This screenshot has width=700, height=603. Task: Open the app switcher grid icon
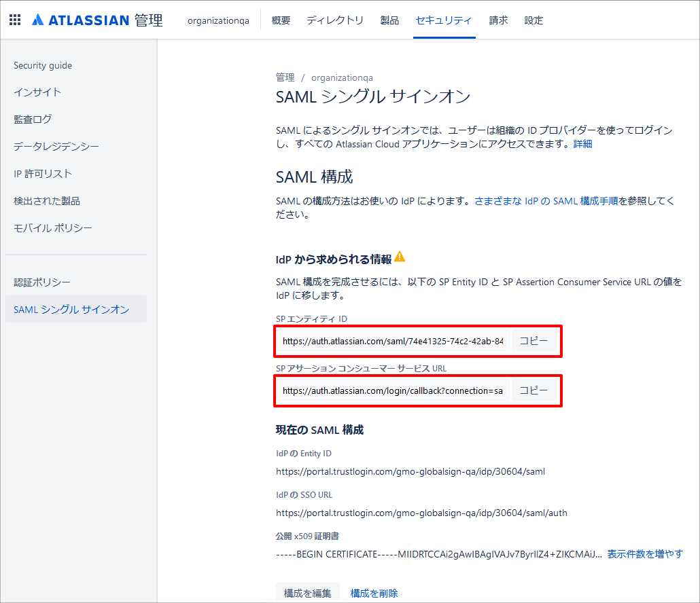(x=15, y=20)
